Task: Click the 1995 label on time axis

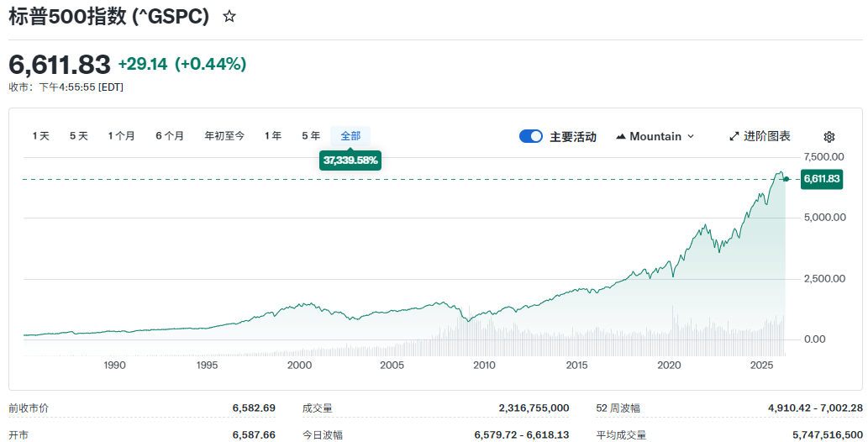Action: pyautogui.click(x=207, y=366)
